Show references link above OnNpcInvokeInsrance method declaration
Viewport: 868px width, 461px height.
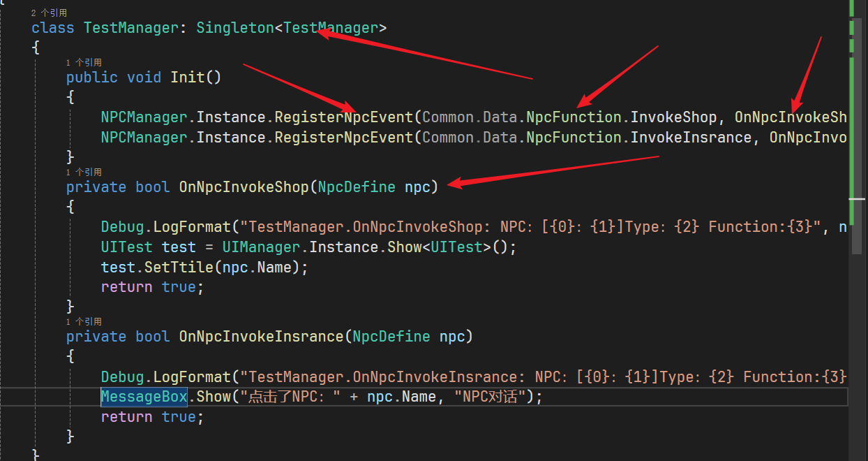click(x=84, y=322)
